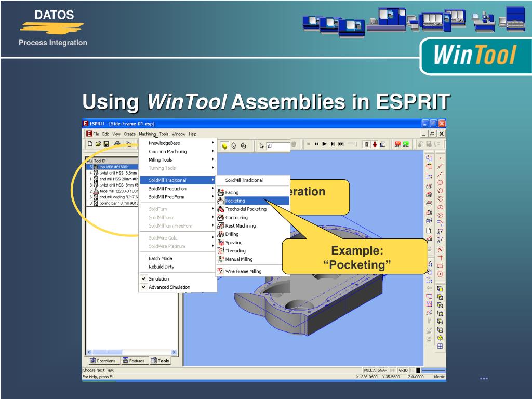Click the Manual Milling icon
This screenshot has width=532, height=399.
click(220, 259)
